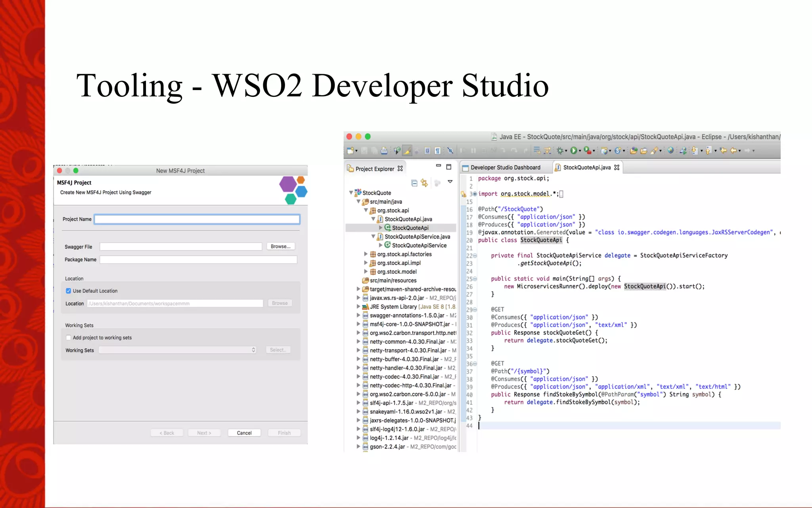Screen dimensions: 812x508
Task: Expand JRE System Library node
Action: coord(358,306)
